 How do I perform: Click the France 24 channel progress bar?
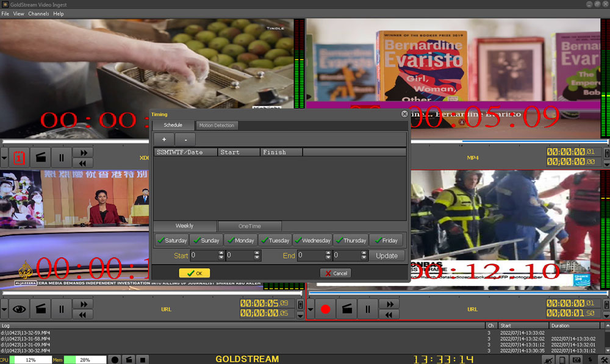[x=458, y=293]
